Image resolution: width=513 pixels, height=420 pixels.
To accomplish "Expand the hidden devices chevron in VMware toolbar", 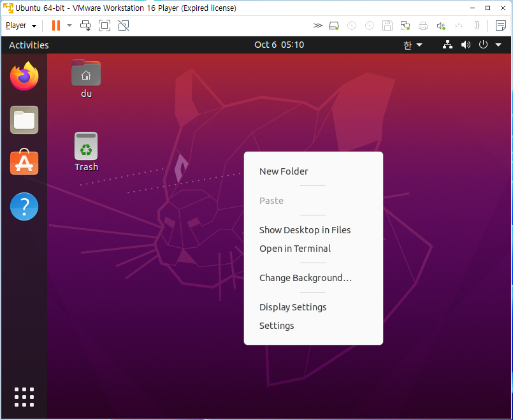I will click(318, 25).
